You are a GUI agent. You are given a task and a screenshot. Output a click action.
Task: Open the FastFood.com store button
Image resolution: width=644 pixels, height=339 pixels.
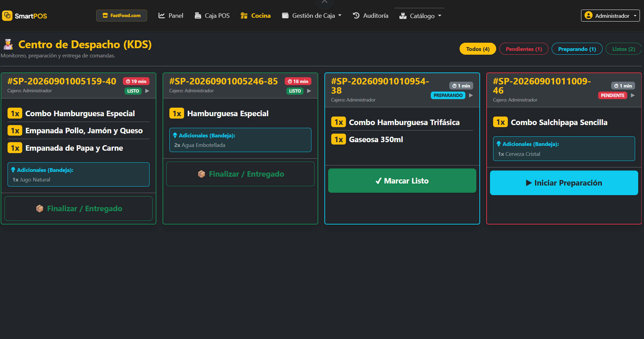pos(121,15)
